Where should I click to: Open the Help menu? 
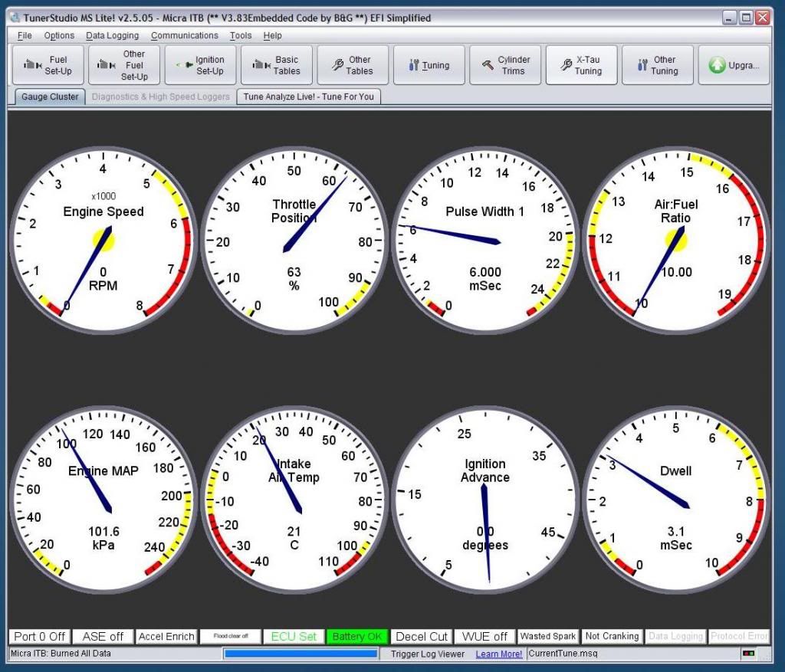pos(272,35)
